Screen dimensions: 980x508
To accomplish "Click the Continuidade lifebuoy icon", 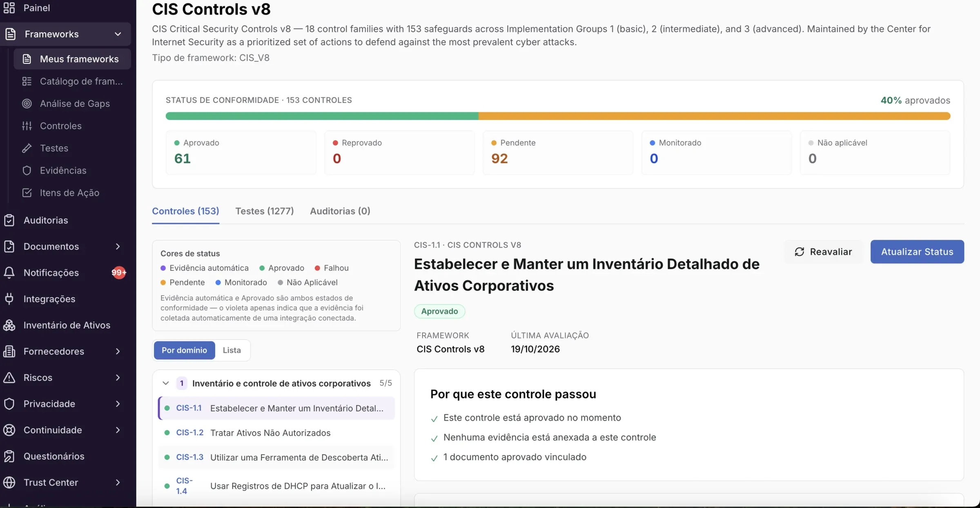I will pos(9,430).
